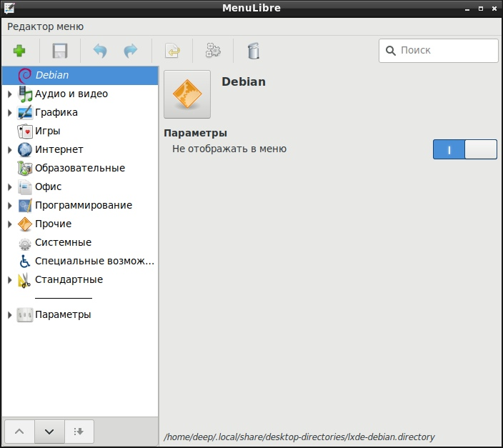Expand the Стандартные category arrow

[x=9, y=280]
